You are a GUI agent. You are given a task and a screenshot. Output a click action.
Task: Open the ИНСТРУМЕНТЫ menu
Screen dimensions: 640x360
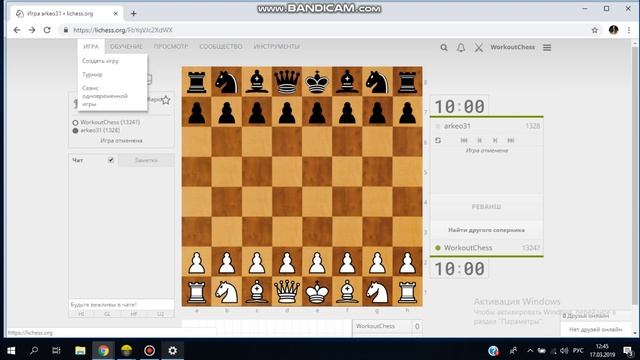pos(277,47)
